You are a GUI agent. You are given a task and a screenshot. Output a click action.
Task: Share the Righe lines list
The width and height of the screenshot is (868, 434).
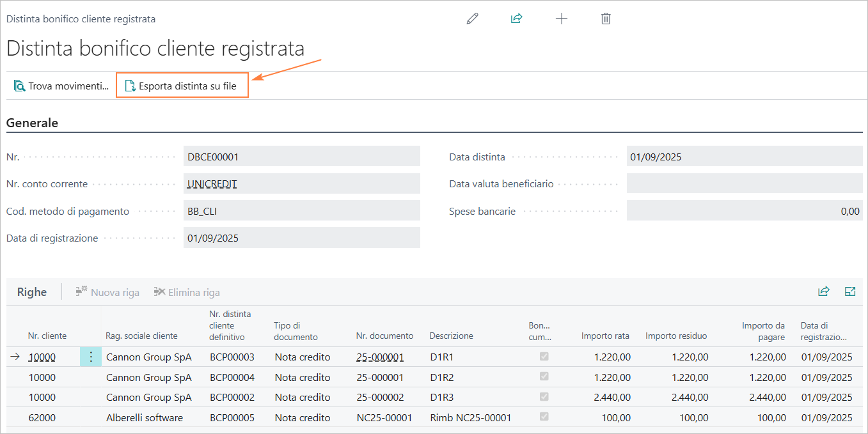click(x=823, y=291)
